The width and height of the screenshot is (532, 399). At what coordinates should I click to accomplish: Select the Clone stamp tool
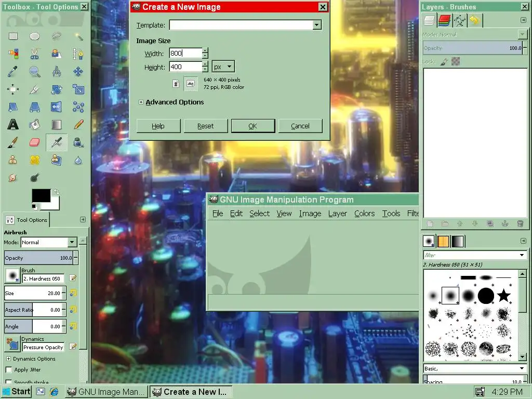(x=13, y=160)
